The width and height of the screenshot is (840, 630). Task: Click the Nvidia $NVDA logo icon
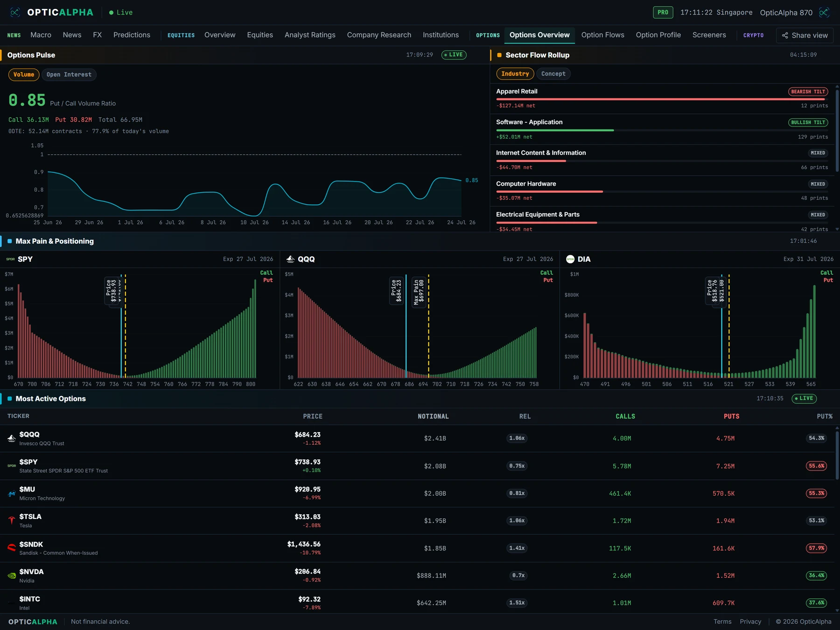tap(12, 575)
